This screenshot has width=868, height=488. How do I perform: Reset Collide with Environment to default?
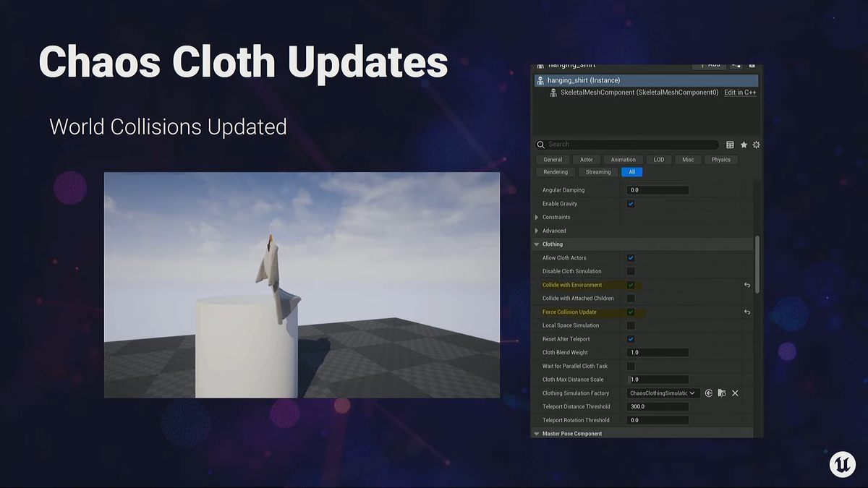click(747, 285)
